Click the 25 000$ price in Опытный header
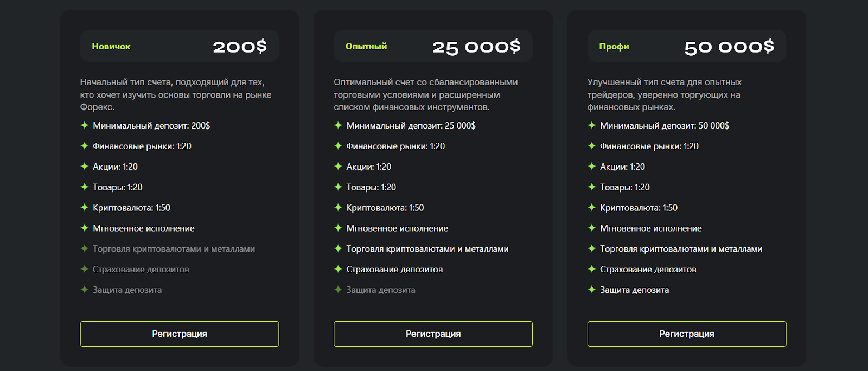This screenshot has height=371, width=868. [476, 47]
